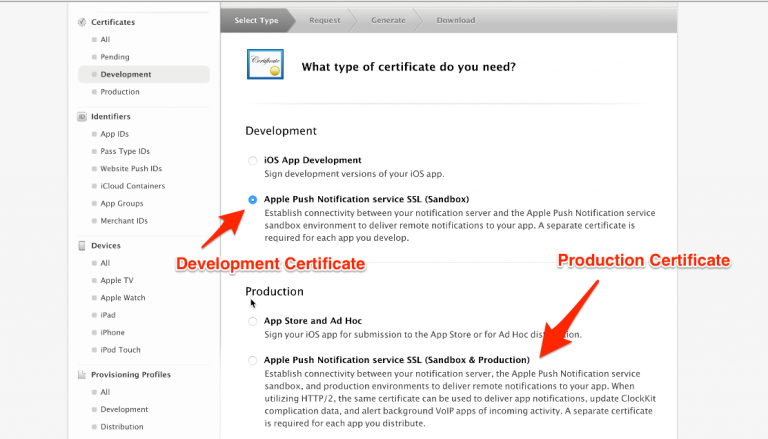Click the Devices phone icon in the sidebar
768x439 pixels.
(82, 245)
